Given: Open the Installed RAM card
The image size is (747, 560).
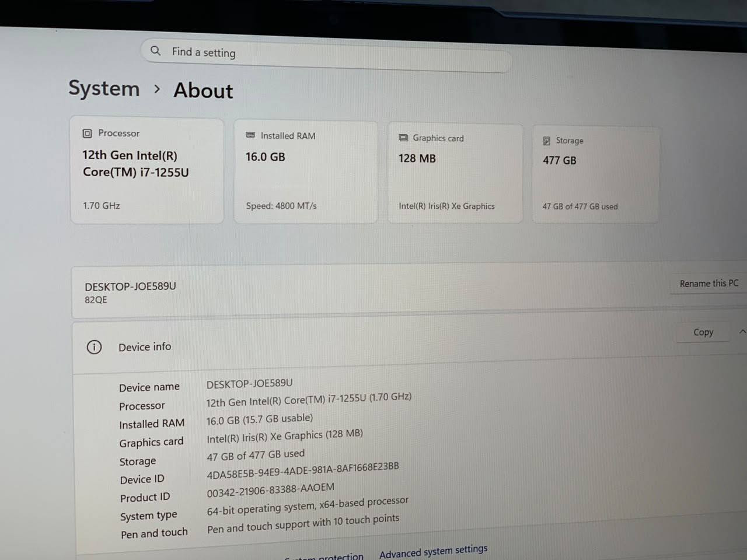Looking at the screenshot, I should point(306,171).
